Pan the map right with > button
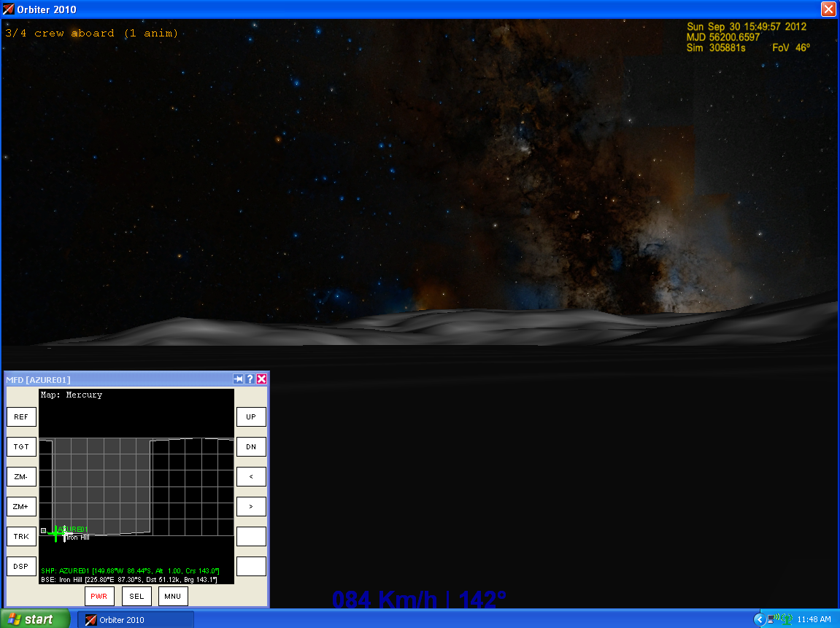840x628 pixels. coord(251,507)
